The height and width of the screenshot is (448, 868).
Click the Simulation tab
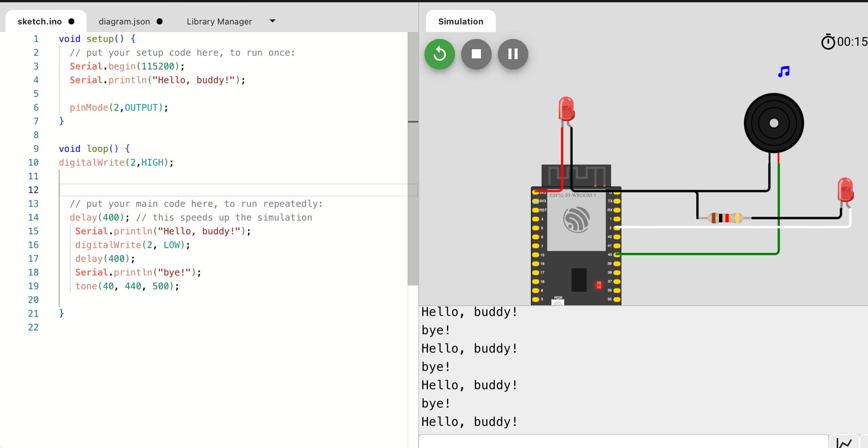tap(460, 22)
